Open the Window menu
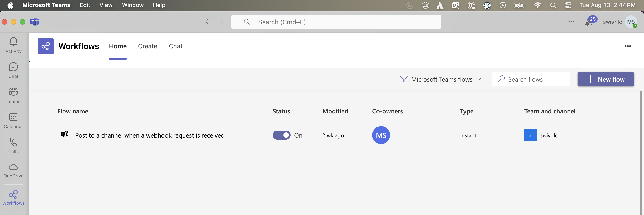This screenshot has height=215, width=644. (x=133, y=5)
